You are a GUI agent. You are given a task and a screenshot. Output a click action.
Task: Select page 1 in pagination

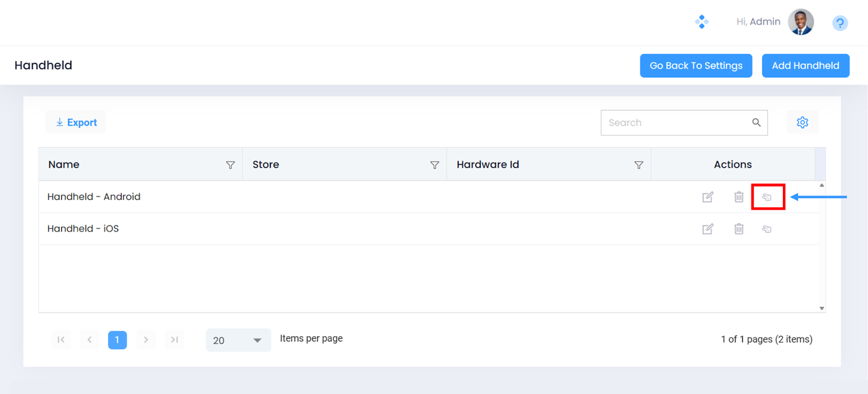(117, 340)
